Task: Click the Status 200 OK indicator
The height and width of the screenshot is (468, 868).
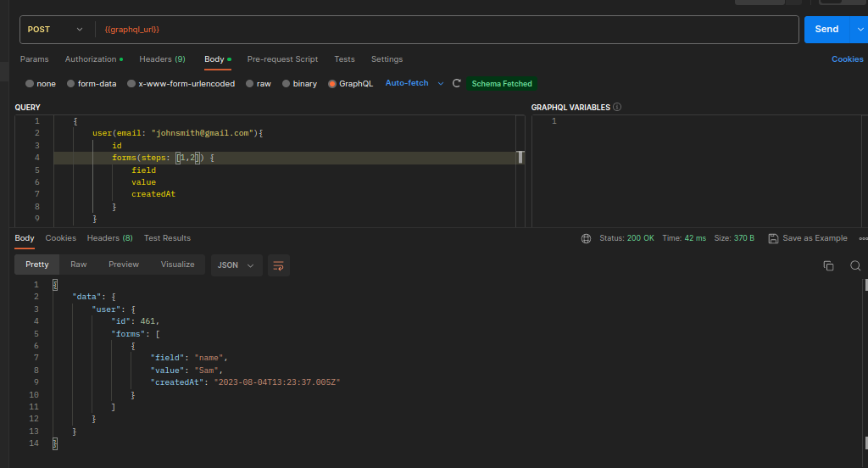Action: [626, 238]
